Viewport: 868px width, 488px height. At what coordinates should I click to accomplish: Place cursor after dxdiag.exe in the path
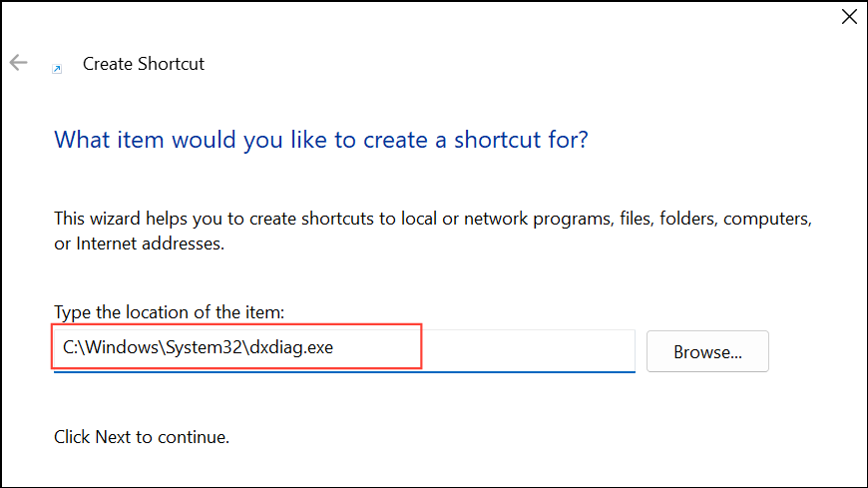point(335,348)
